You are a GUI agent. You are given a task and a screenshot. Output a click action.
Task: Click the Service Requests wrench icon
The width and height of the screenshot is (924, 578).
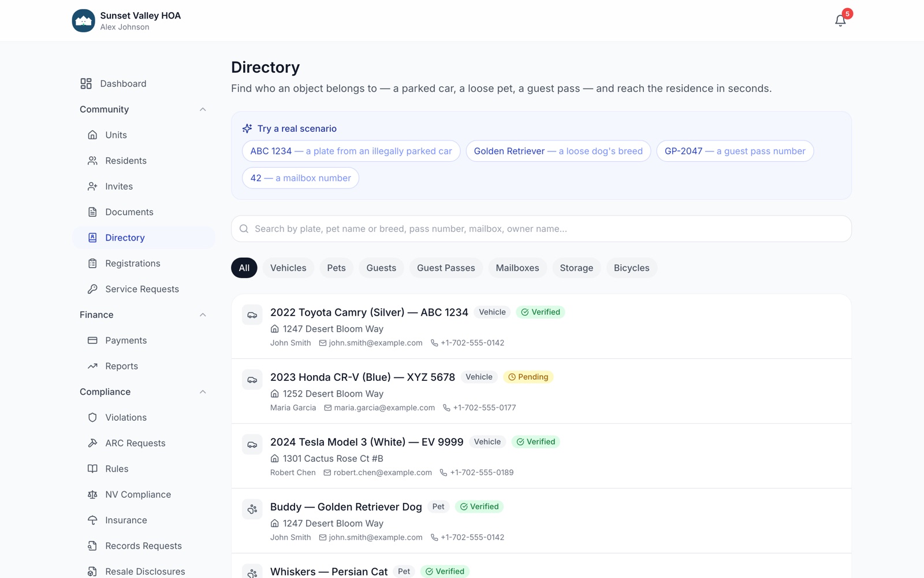click(92, 289)
